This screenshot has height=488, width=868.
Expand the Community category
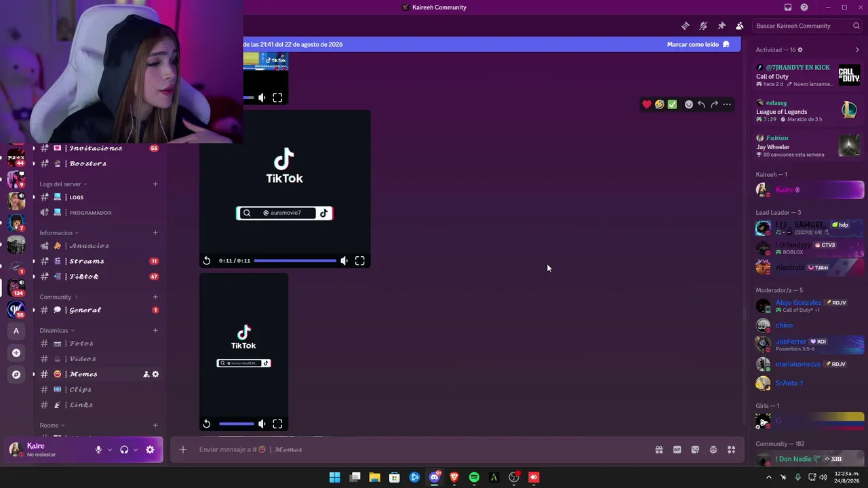coord(58,297)
